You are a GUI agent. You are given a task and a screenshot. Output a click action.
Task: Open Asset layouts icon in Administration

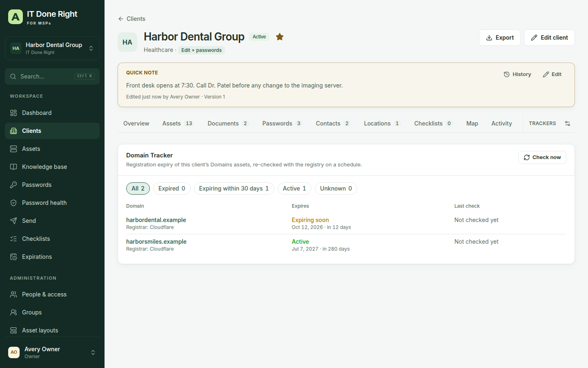(13, 330)
